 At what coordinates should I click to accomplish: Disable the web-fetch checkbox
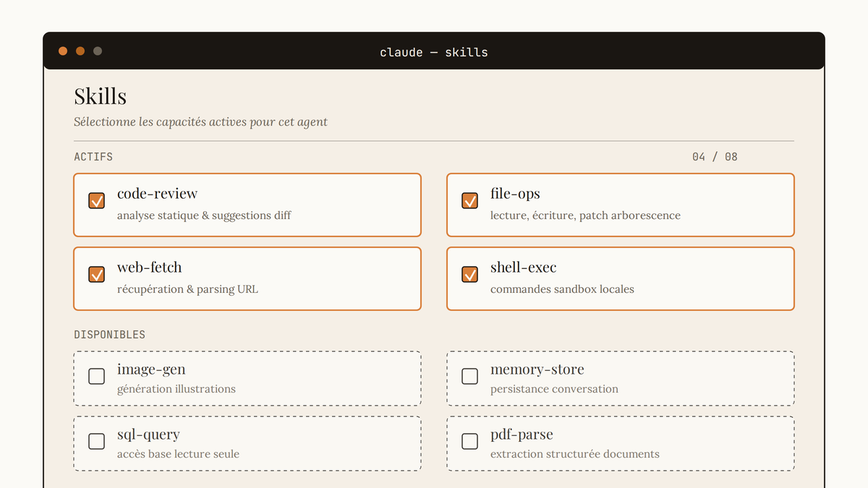coord(96,275)
